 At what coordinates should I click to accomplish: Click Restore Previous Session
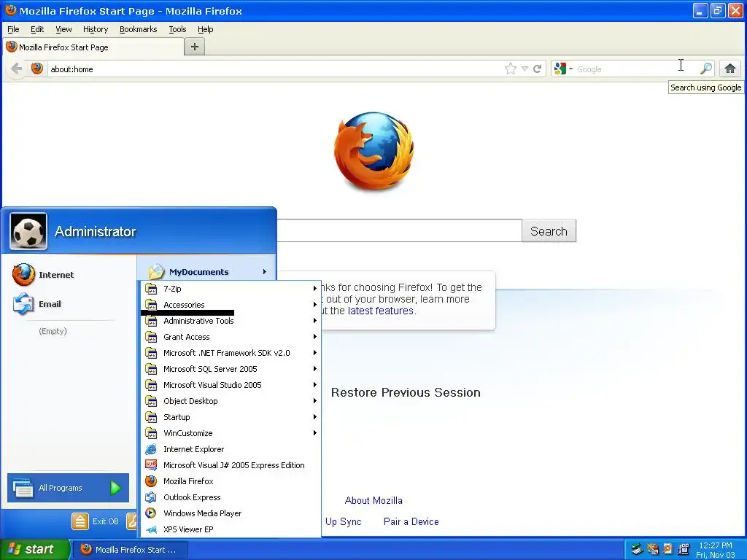406,392
